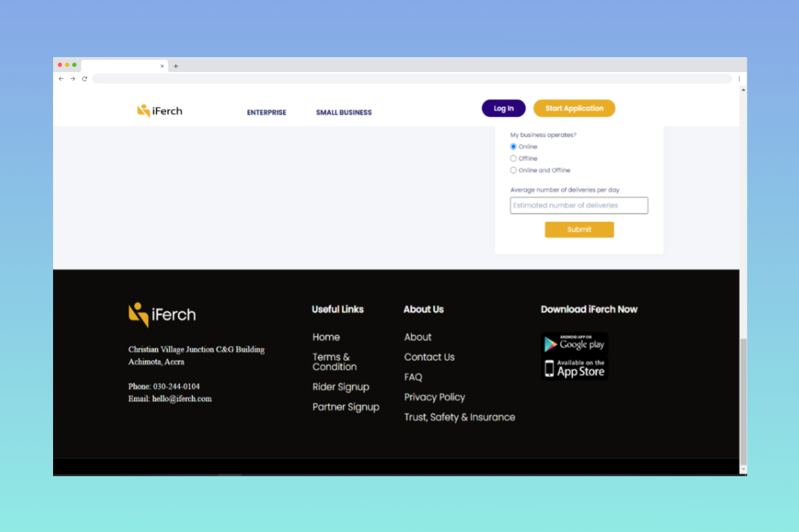Open the Rider Signup footer link

pyautogui.click(x=341, y=387)
